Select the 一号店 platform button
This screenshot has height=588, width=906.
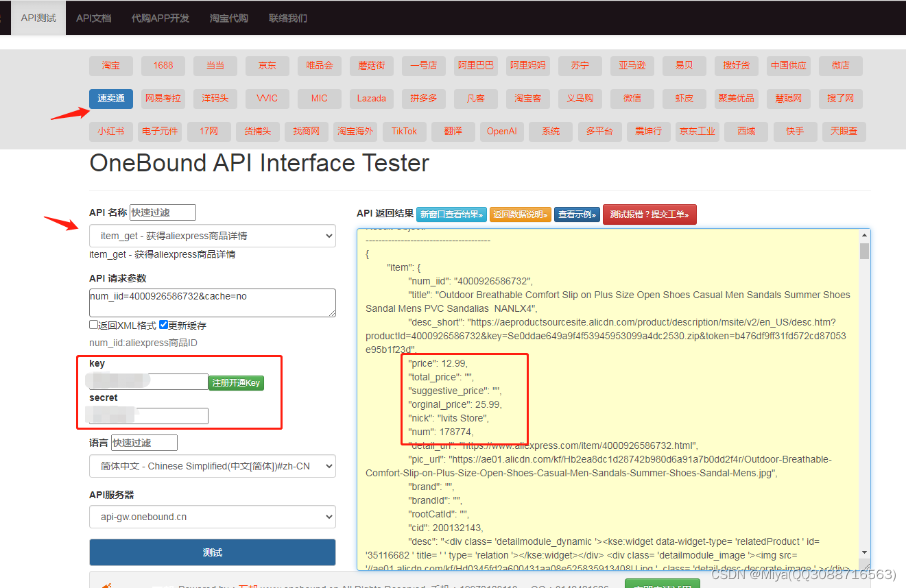424,66
